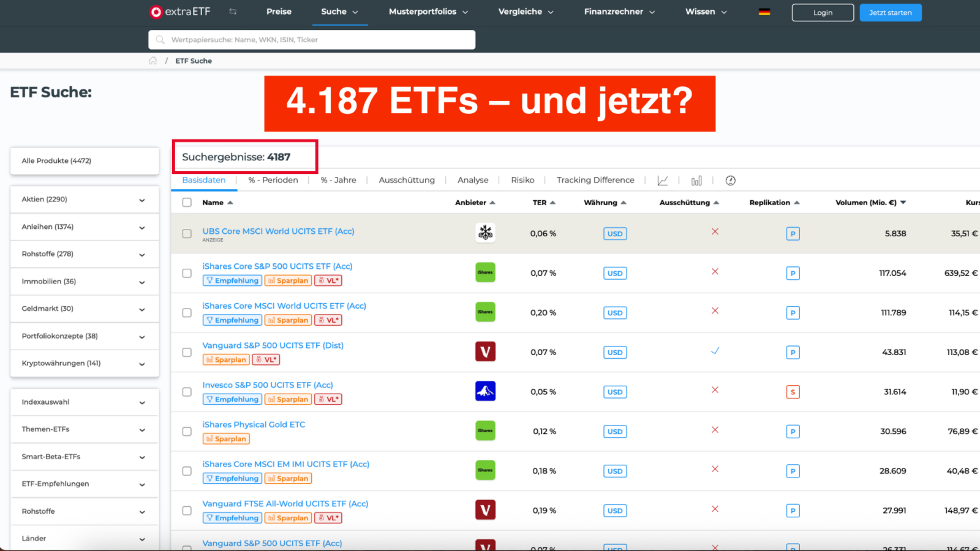
Task: Expand the Anleihen (1374) filter
Action: (x=85, y=227)
